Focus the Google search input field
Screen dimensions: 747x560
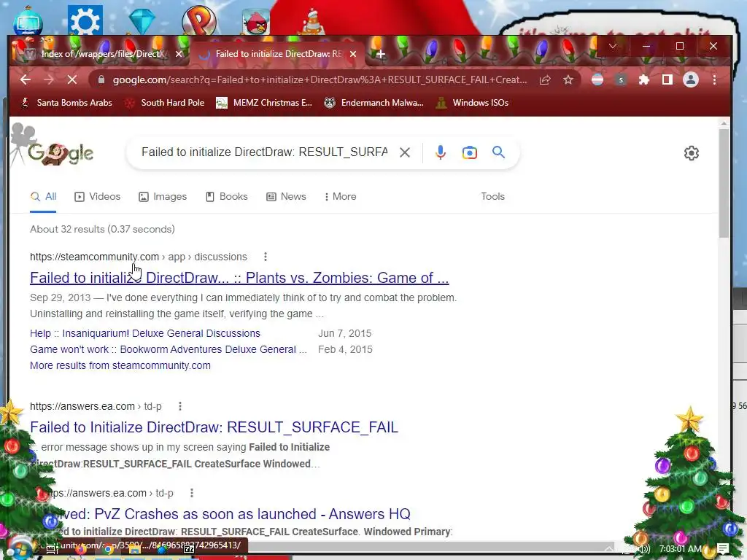pyautogui.click(x=264, y=152)
